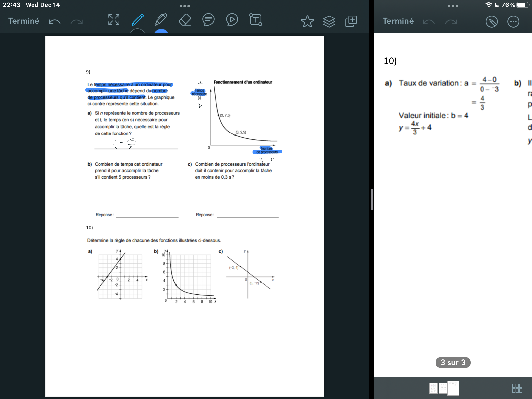532x399 pixels.
Task: Add a new page with plus icon
Action: [x=351, y=21]
